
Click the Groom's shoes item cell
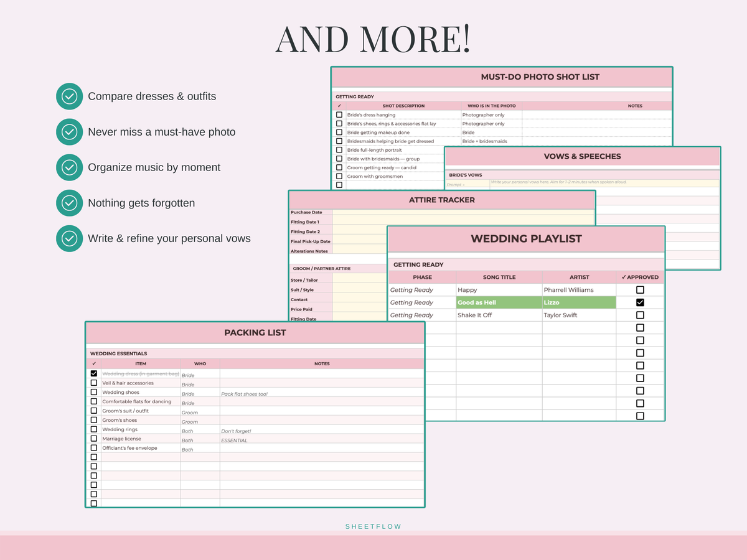(x=141, y=421)
